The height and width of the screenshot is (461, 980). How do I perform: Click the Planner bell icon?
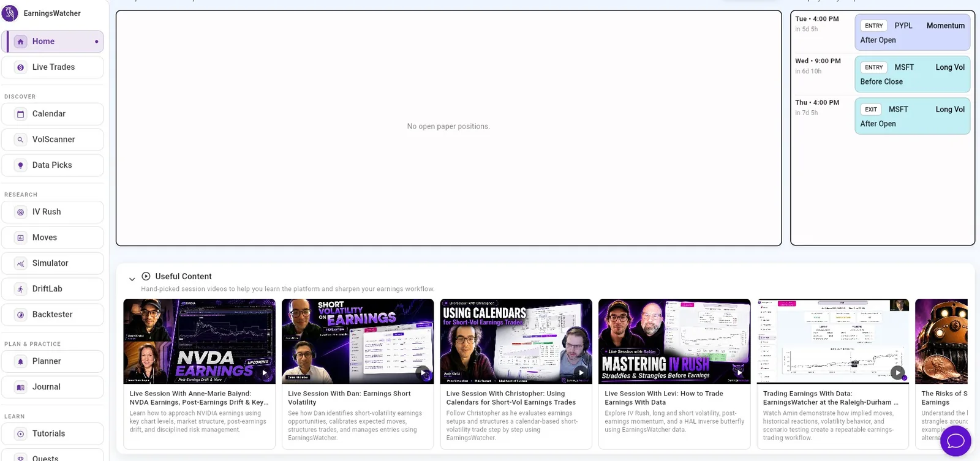[x=21, y=361]
